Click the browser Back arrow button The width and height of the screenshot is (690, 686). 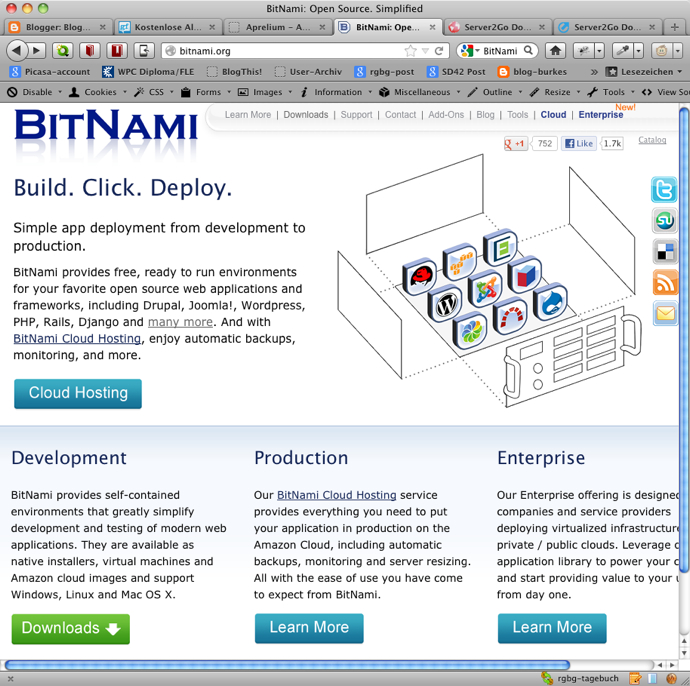coord(16,51)
